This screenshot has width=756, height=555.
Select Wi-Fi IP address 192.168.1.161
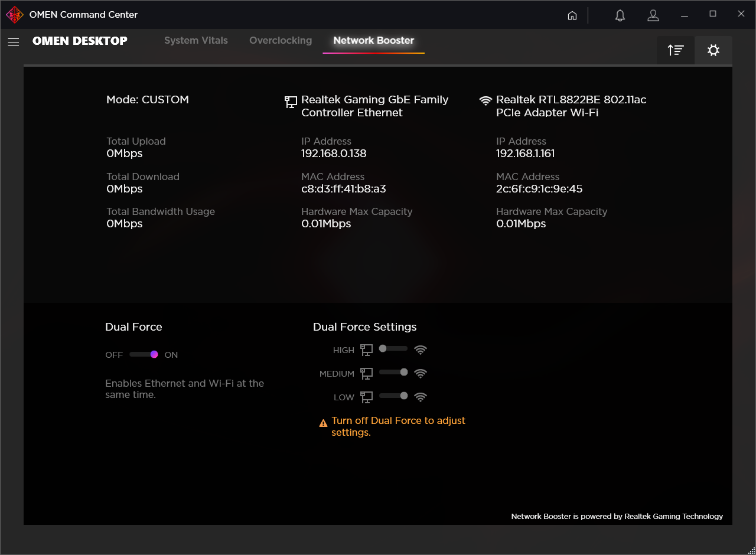[526, 154]
